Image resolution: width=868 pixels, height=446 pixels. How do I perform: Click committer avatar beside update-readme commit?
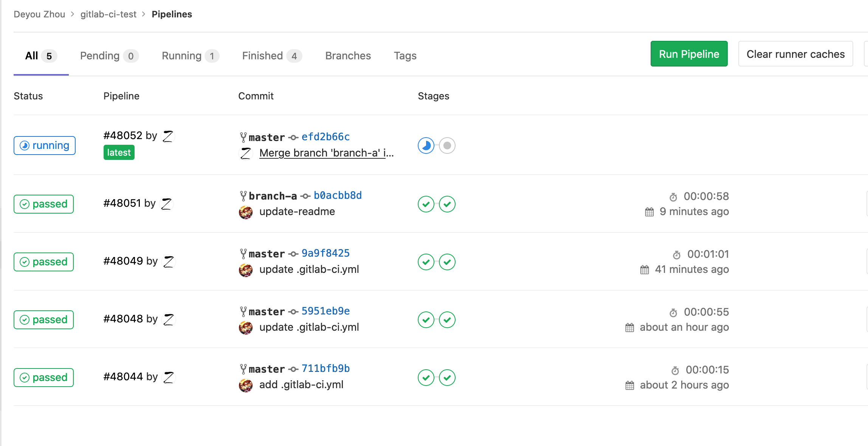[x=246, y=212]
